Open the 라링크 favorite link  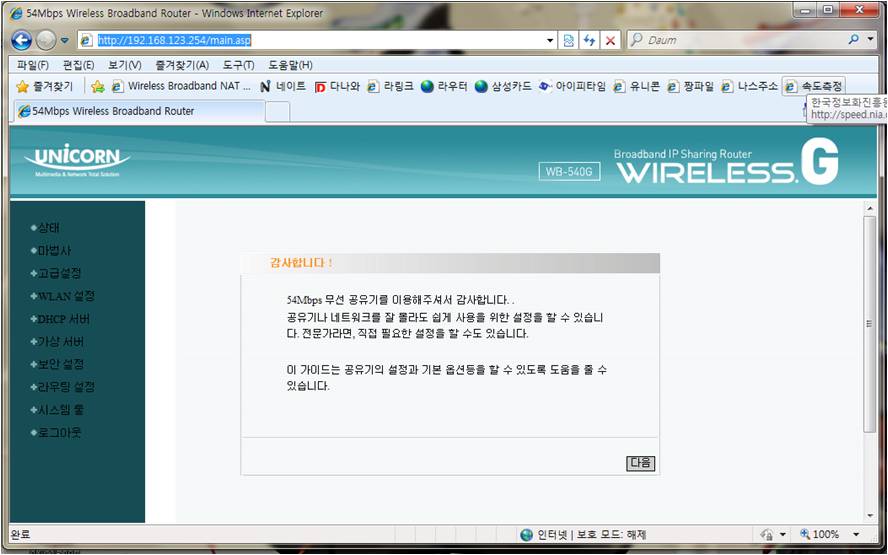[390, 87]
